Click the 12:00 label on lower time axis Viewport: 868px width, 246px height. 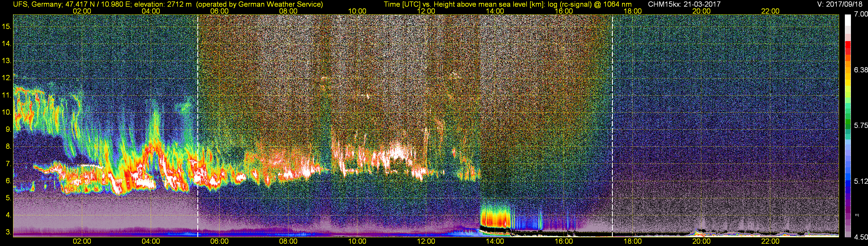click(426, 241)
